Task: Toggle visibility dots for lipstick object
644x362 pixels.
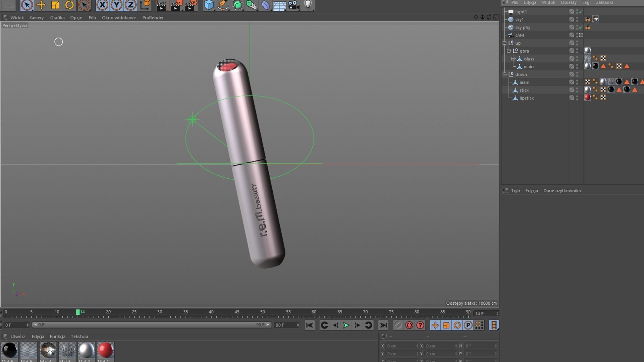Action: 577,98
